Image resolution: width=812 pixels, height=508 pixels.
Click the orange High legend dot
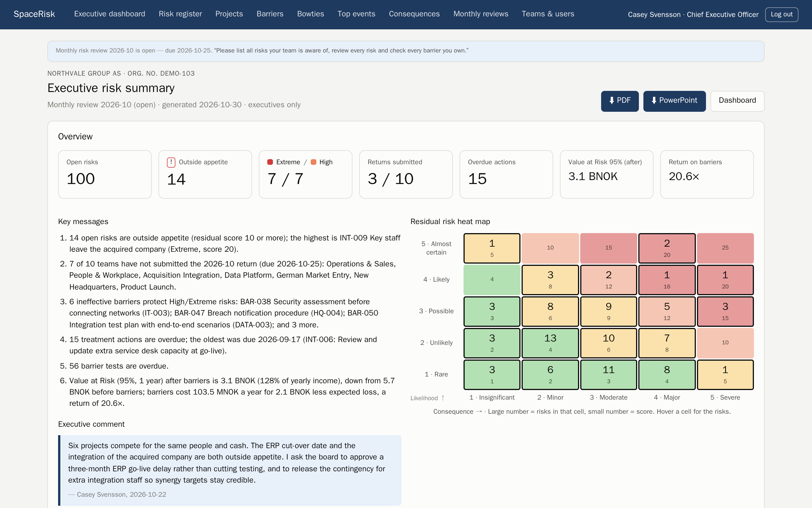click(314, 162)
